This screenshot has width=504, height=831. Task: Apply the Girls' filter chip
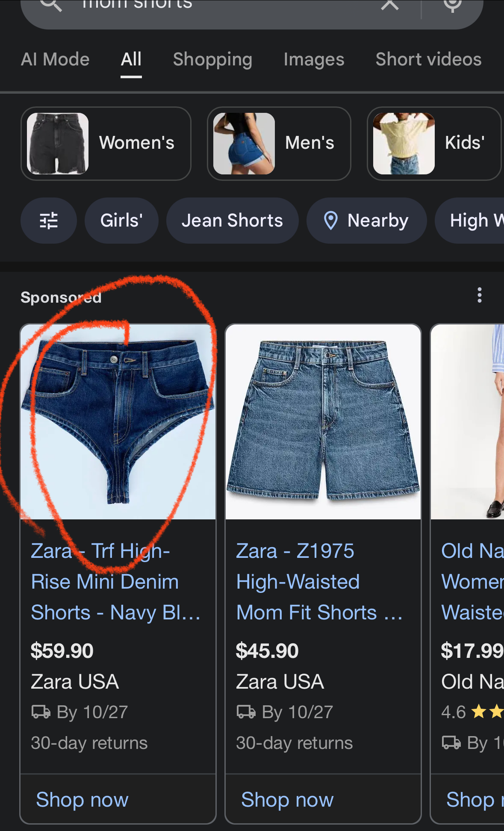pyautogui.click(x=121, y=221)
